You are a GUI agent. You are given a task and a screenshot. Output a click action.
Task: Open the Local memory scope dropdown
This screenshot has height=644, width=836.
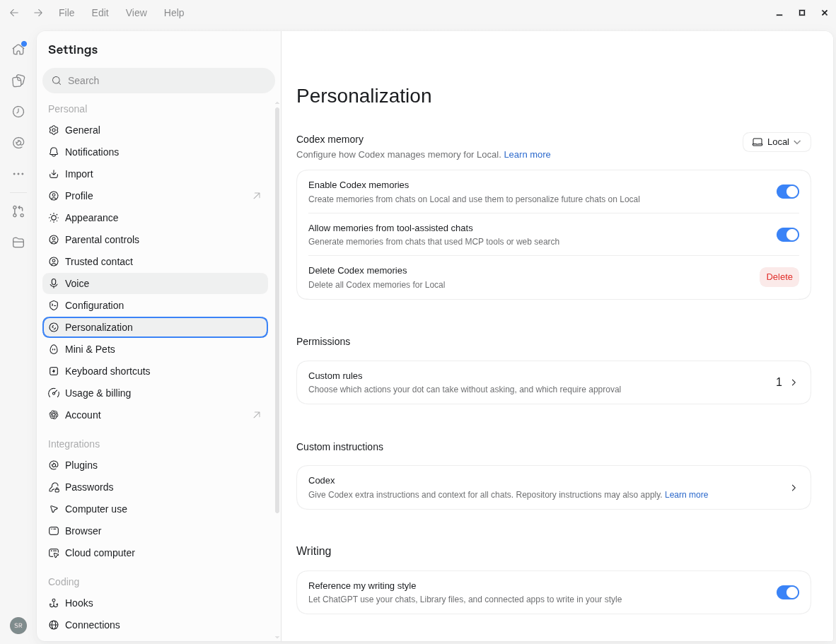pos(777,142)
